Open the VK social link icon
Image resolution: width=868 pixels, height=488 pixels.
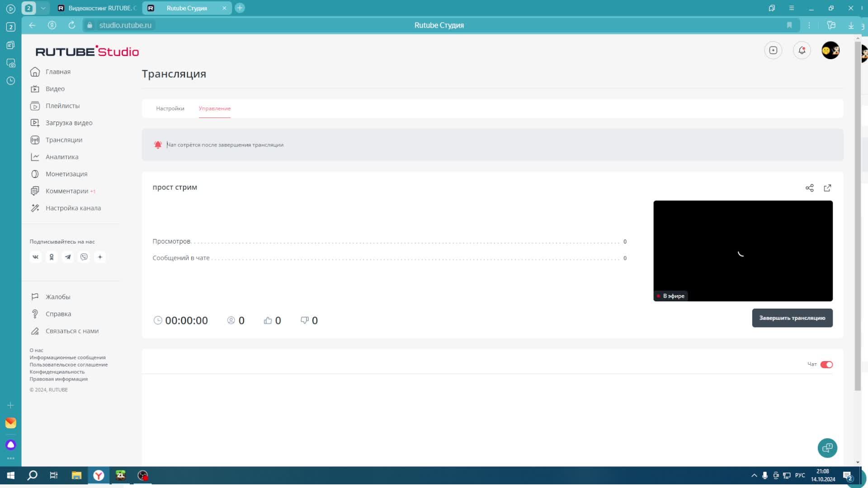pyautogui.click(x=35, y=257)
